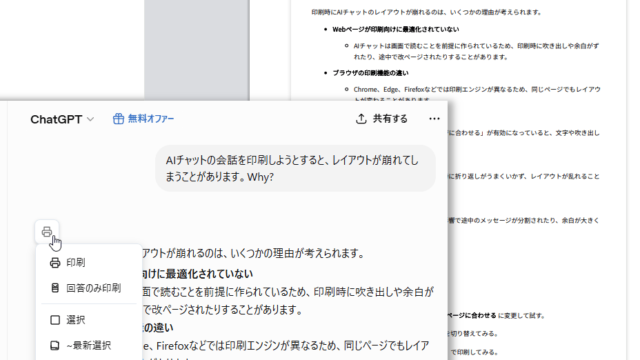Click the icon next to ~最新選択

point(55,346)
